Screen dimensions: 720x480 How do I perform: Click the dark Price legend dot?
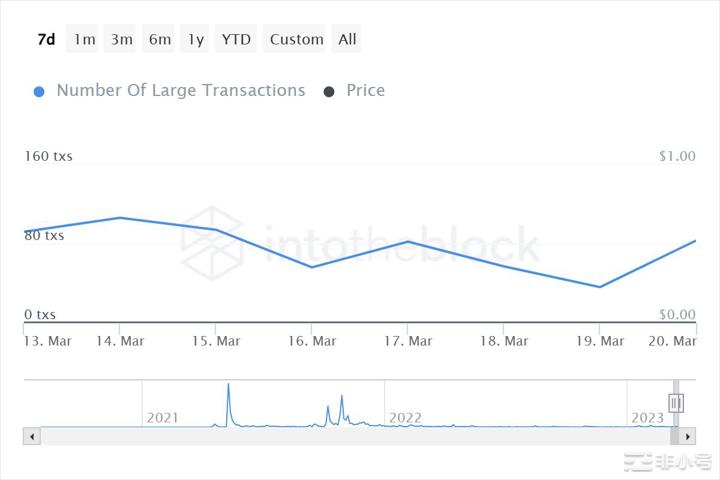click(x=329, y=91)
